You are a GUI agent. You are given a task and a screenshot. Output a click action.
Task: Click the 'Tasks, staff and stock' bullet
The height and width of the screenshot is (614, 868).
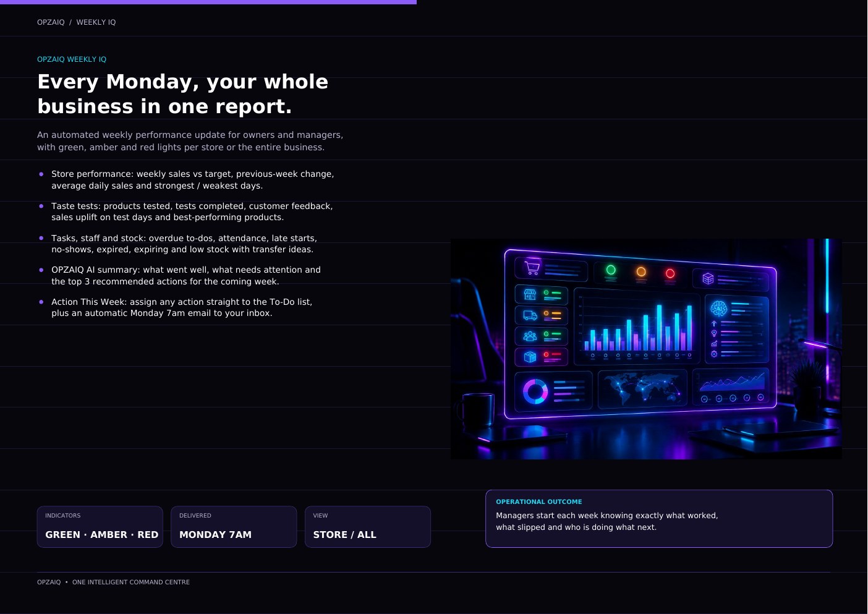pos(184,244)
